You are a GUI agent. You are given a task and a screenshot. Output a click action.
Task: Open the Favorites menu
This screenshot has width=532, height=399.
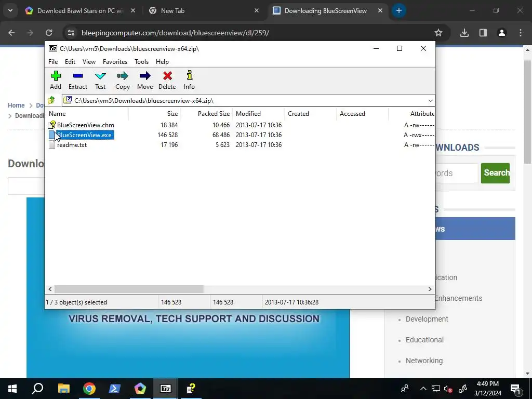[x=115, y=62]
